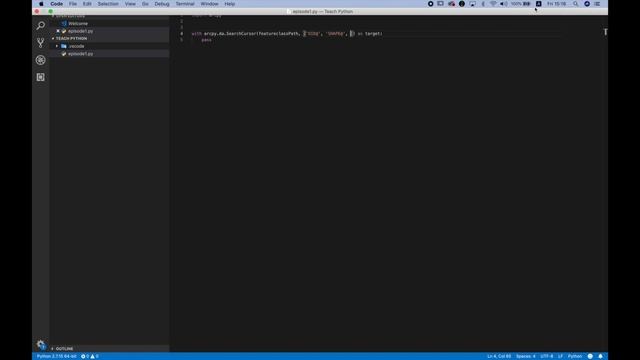Open the volume menu bar icon
Viewport: 640px width, 360px height.
[x=504, y=4]
